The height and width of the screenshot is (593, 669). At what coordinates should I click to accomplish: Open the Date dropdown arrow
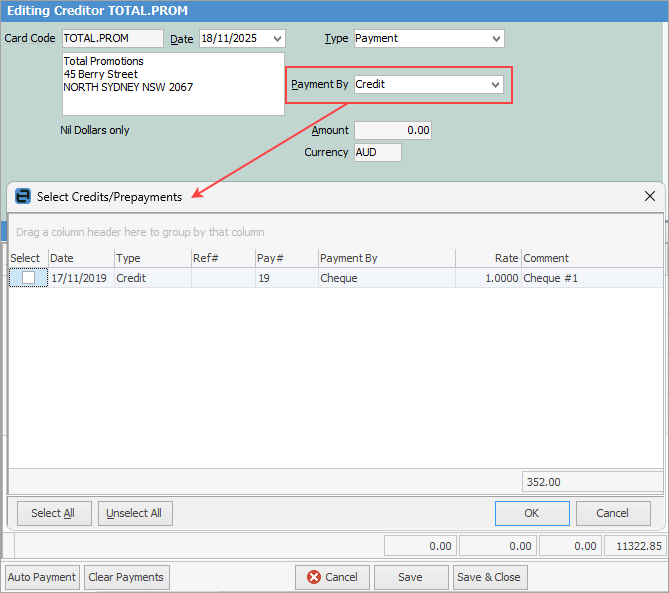pyautogui.click(x=277, y=38)
